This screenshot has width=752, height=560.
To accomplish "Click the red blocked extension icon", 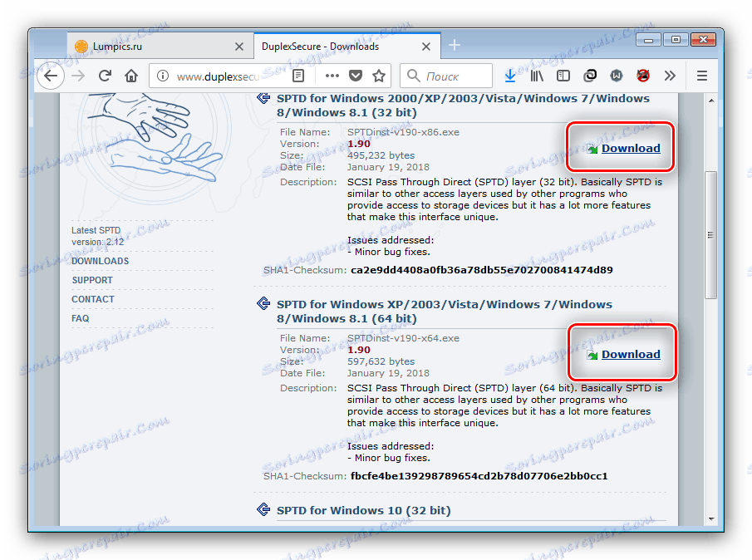I will pyautogui.click(x=642, y=76).
